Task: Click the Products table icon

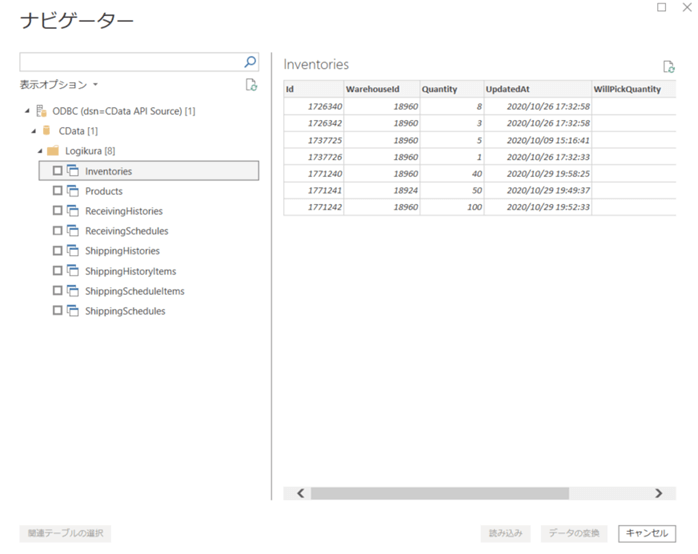Action: pyautogui.click(x=73, y=190)
